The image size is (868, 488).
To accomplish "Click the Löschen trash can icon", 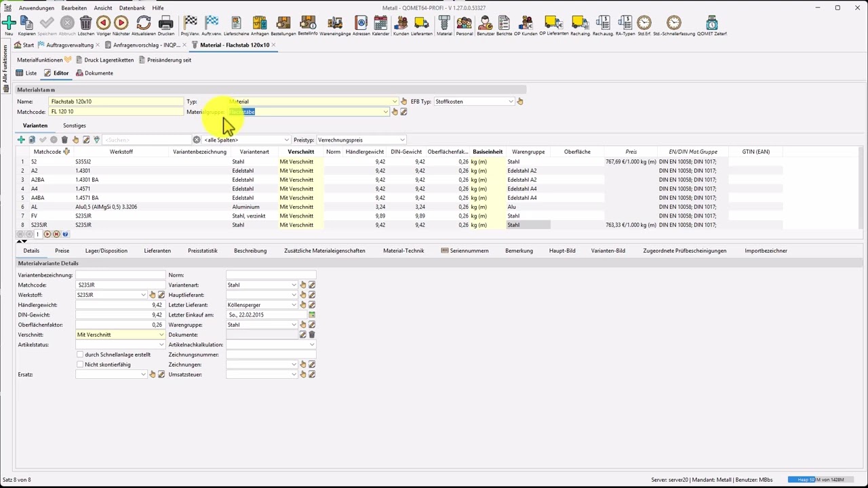I will 86,23.
